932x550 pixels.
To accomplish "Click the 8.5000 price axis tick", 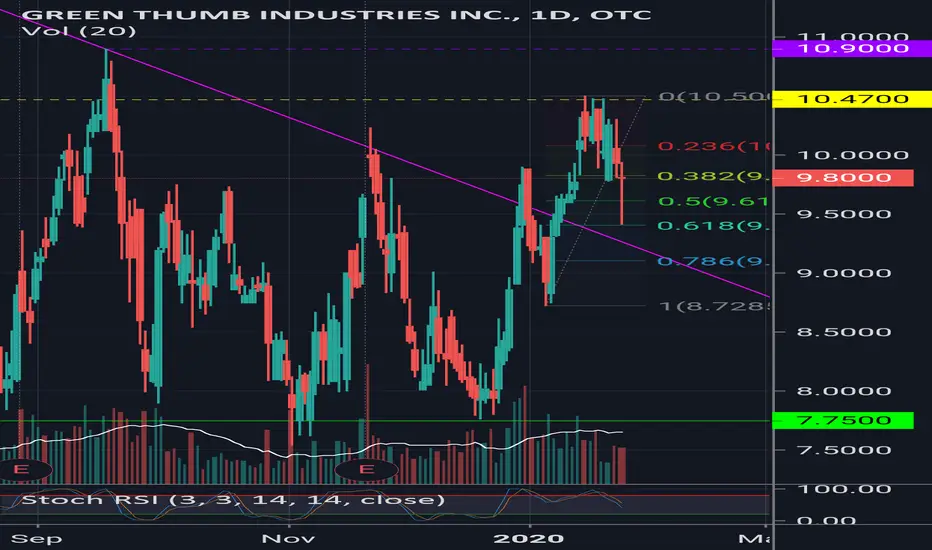I will click(844, 332).
